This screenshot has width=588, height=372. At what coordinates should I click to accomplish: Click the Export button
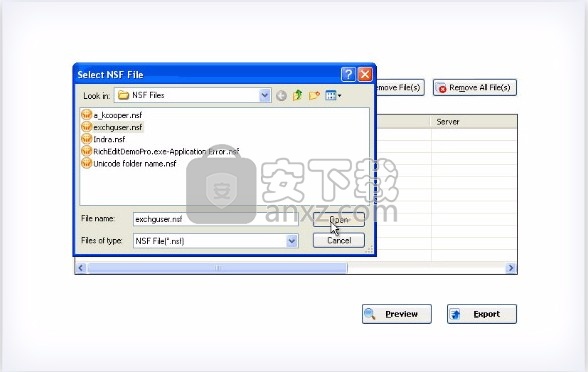(482, 314)
